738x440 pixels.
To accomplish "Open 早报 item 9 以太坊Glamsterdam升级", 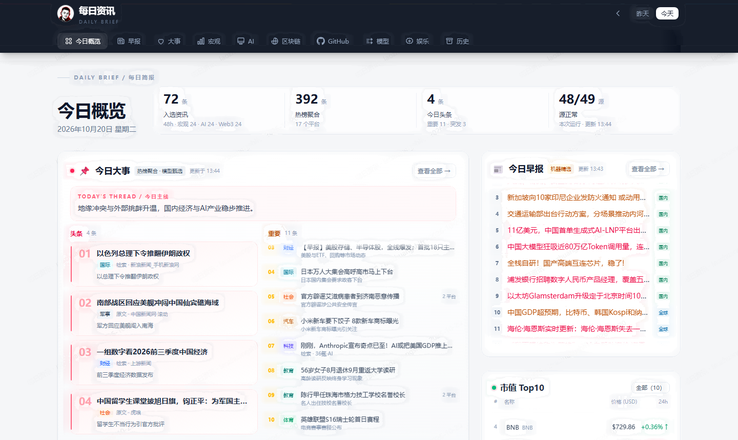I will 580,296.
